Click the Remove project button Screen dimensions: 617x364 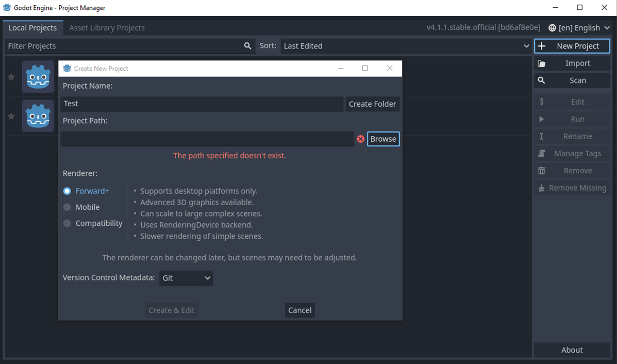pyautogui.click(x=572, y=171)
